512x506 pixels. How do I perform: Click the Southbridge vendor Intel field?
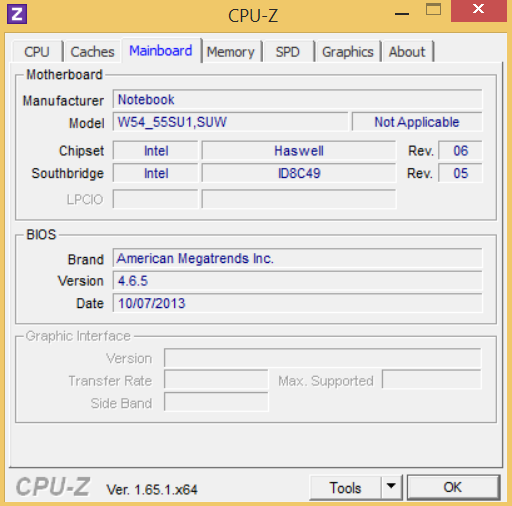pyautogui.click(x=156, y=173)
